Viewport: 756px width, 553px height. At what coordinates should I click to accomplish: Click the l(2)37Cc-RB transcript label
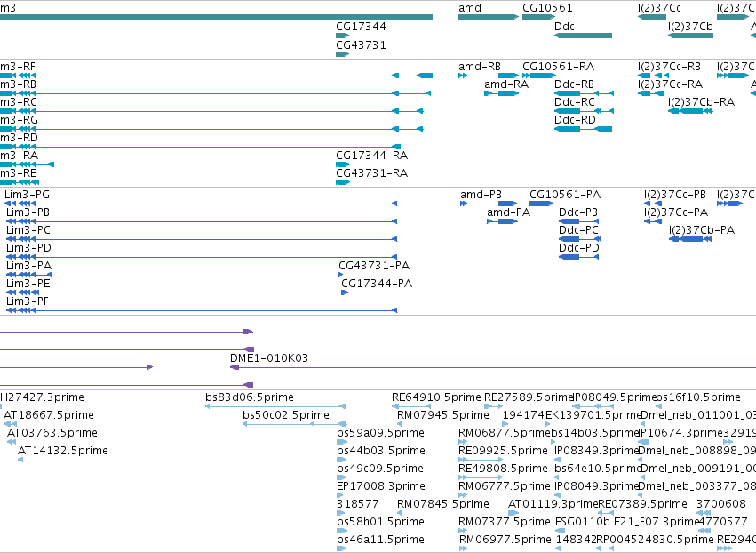click(669, 66)
